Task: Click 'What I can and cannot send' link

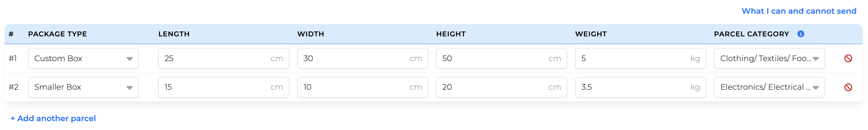Action: [799, 11]
